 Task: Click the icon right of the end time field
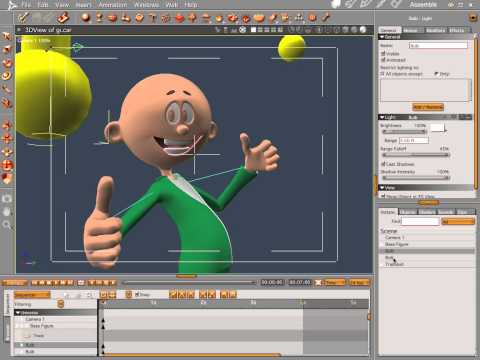point(318,283)
